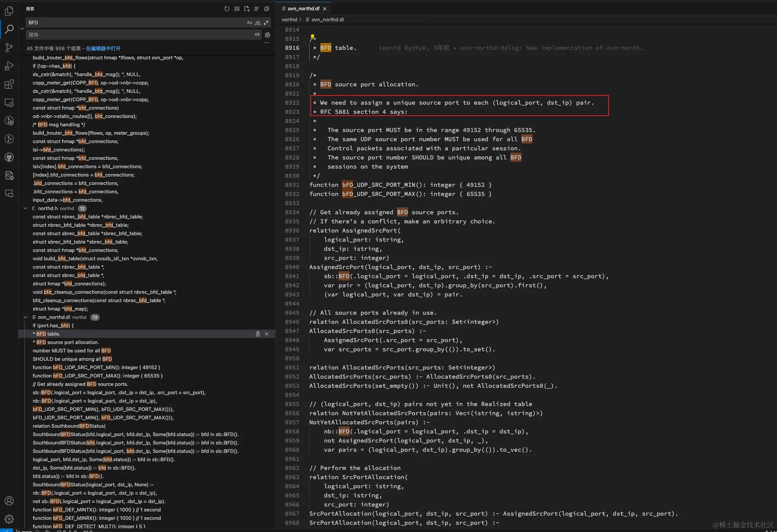Open the Explorer view in activity bar

click(x=9, y=11)
